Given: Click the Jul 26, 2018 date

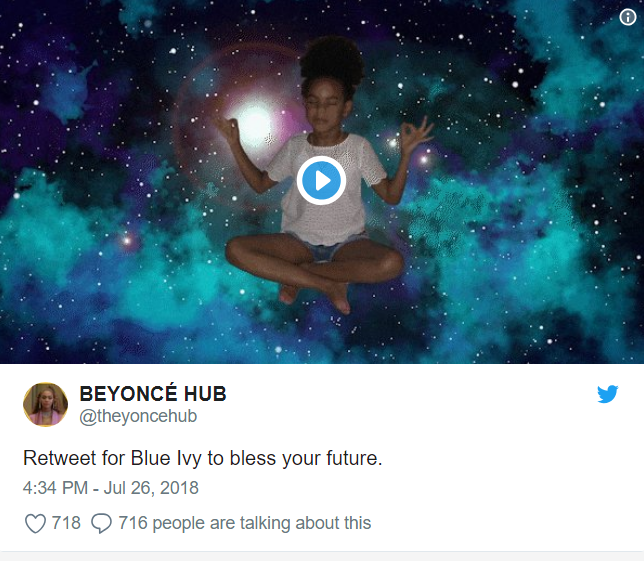Looking at the screenshot, I should click(x=151, y=488).
